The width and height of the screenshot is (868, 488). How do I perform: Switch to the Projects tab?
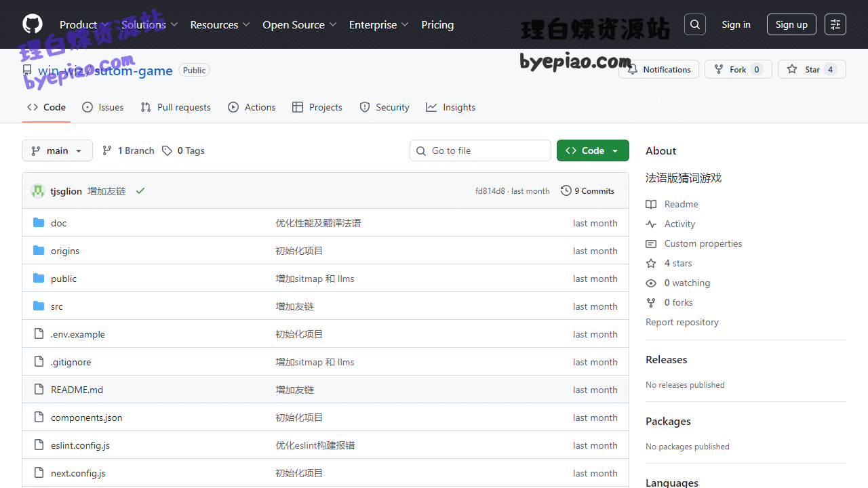click(x=317, y=107)
